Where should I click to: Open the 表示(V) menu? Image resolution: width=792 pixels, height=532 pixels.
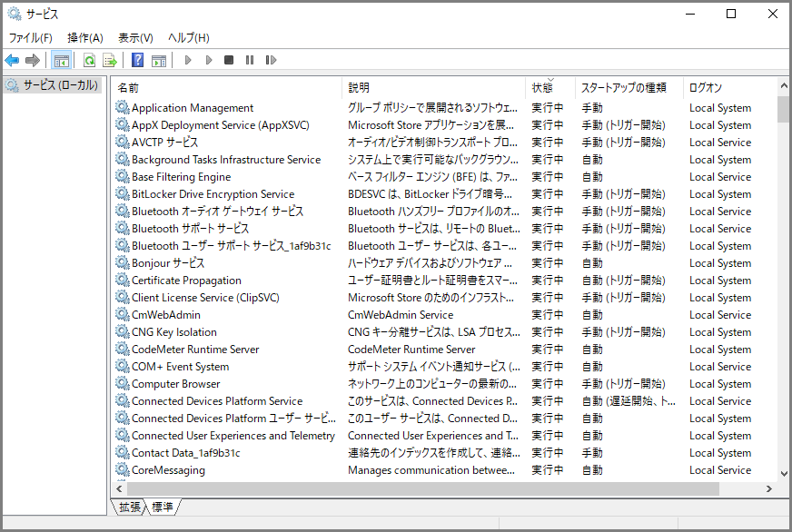(135, 38)
